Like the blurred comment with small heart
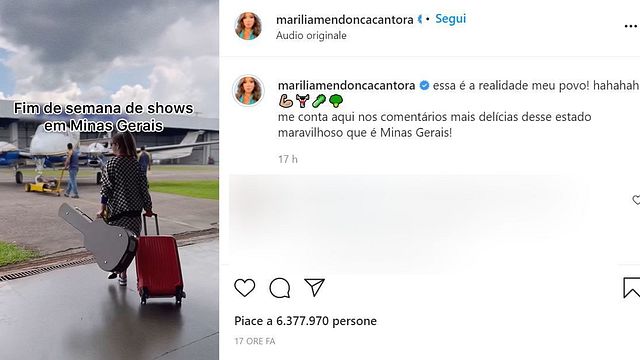This screenshot has width=640, height=360. (636, 200)
